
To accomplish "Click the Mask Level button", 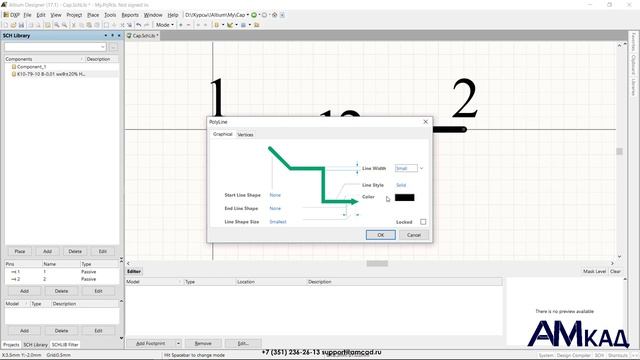I will [x=594, y=271].
